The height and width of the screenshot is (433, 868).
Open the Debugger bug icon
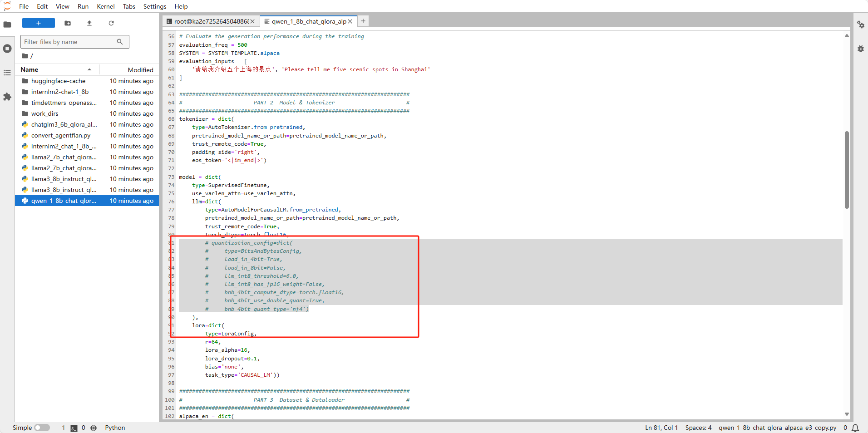click(860, 49)
